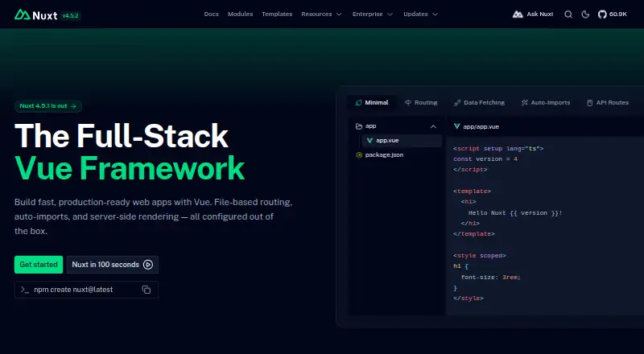Click the script setup lang="ts" line
The image size is (644, 354).
point(498,148)
